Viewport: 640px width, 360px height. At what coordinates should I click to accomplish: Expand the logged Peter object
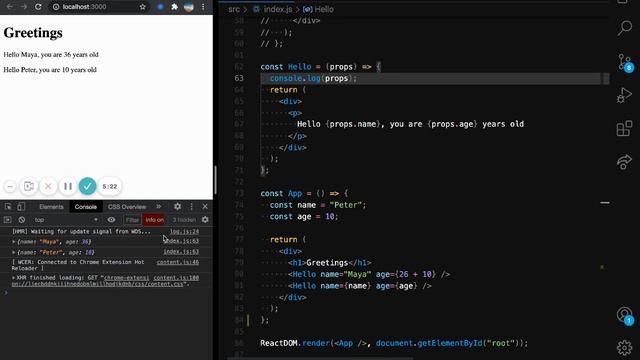click(14, 252)
